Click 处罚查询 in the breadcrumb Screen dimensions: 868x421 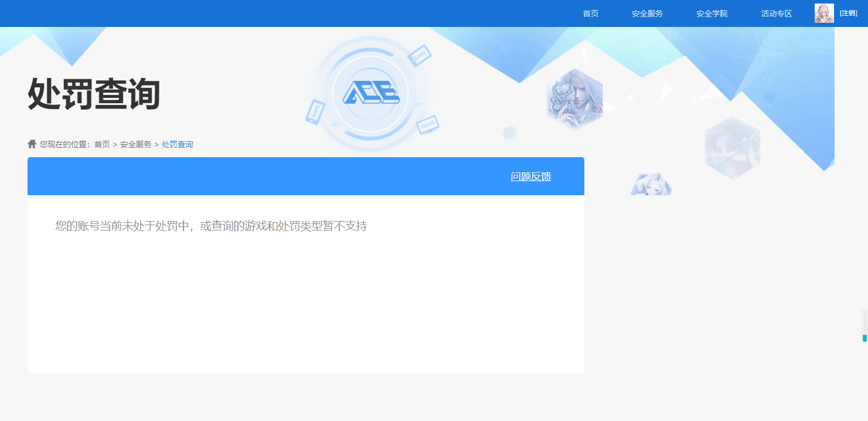click(178, 144)
